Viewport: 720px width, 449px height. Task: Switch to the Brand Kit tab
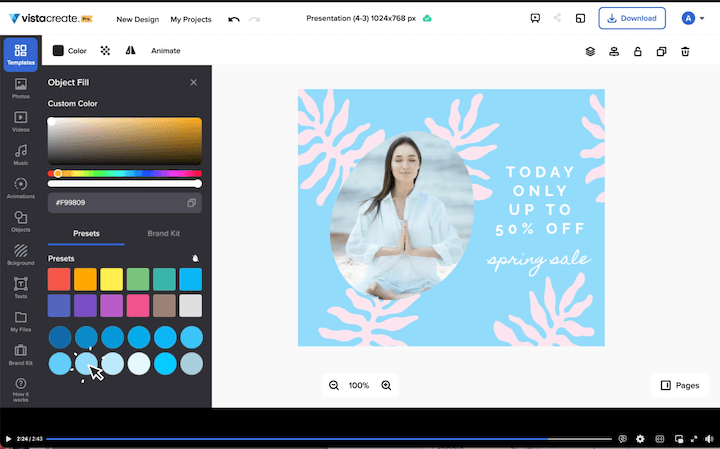(x=164, y=233)
